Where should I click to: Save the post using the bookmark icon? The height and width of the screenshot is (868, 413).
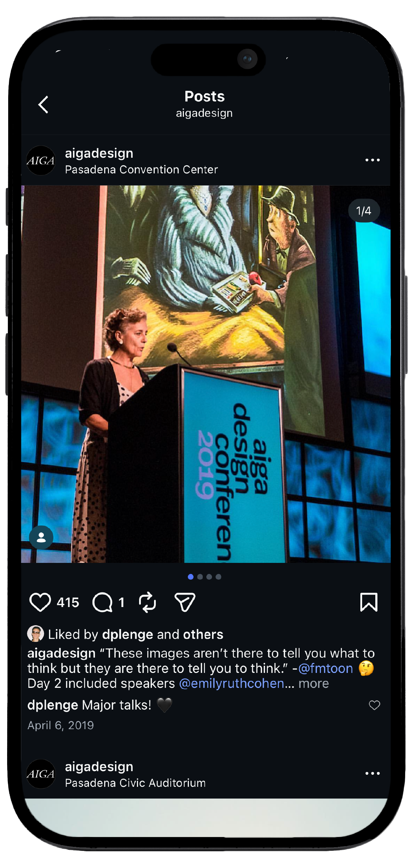(369, 602)
